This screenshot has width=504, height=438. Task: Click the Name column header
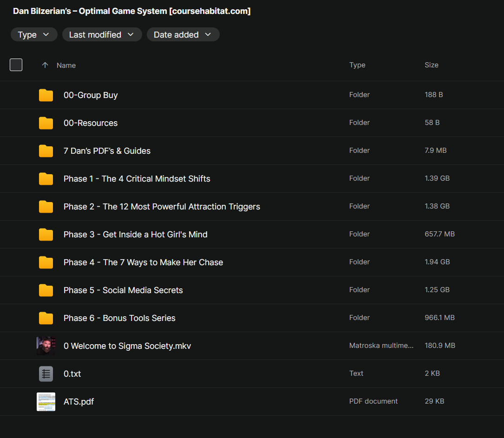pyautogui.click(x=66, y=65)
